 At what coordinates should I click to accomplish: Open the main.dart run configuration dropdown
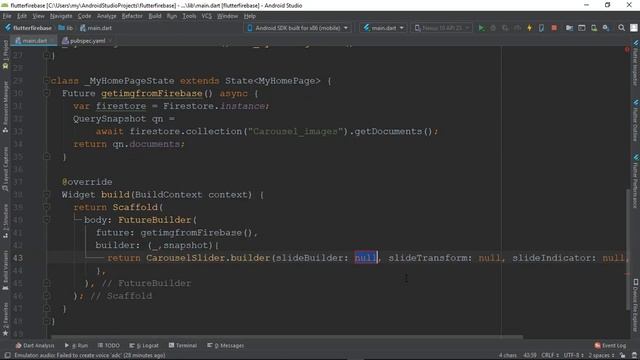point(383,28)
